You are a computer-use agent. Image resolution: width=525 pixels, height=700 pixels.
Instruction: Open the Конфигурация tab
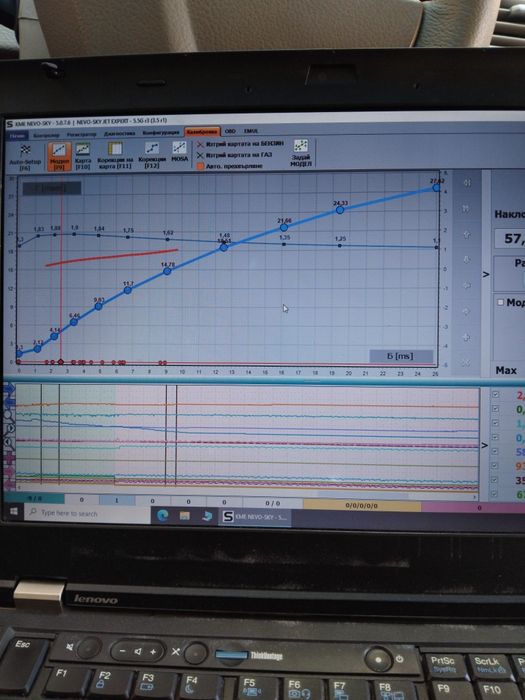pyautogui.click(x=161, y=133)
